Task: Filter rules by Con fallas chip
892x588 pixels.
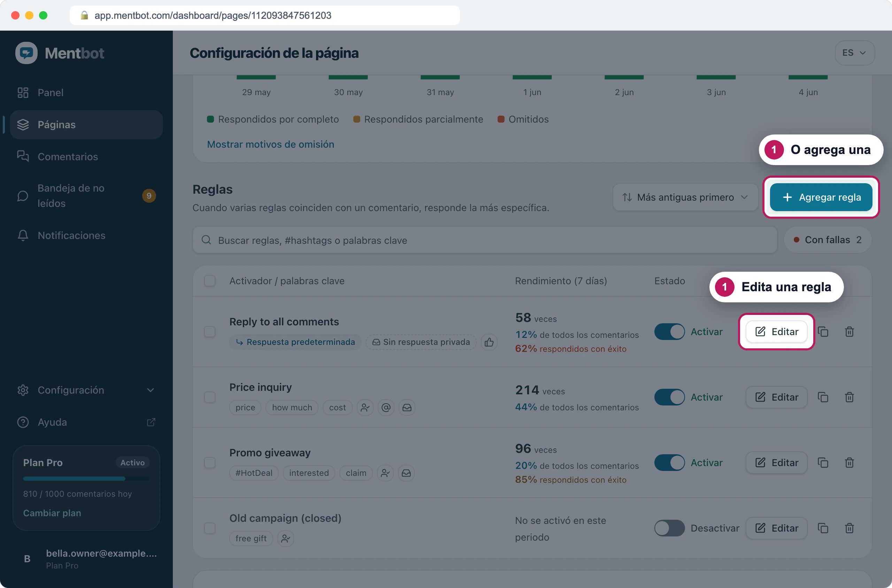Action: pos(828,240)
